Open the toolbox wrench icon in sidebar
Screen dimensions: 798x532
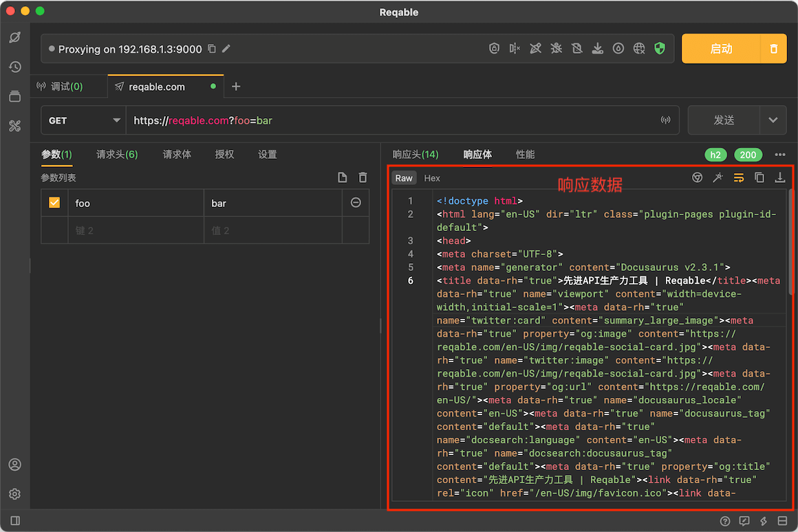[15, 126]
